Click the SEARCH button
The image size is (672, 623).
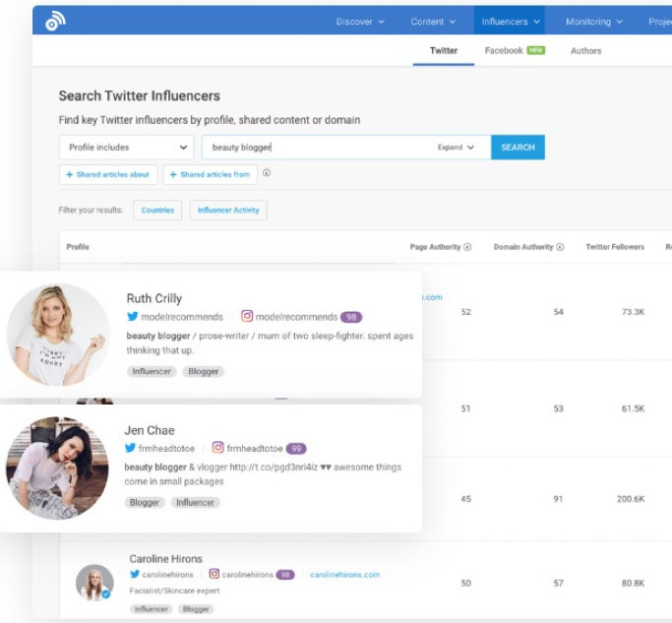pyautogui.click(x=518, y=147)
